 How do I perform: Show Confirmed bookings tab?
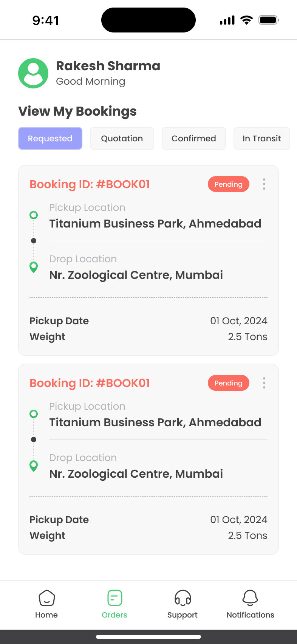click(194, 138)
